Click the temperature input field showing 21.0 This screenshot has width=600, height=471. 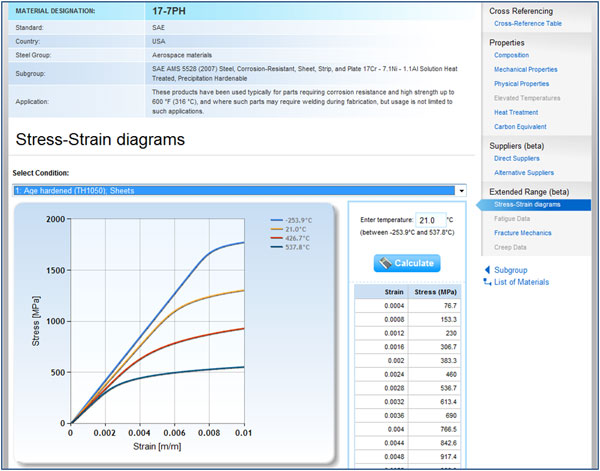point(429,219)
